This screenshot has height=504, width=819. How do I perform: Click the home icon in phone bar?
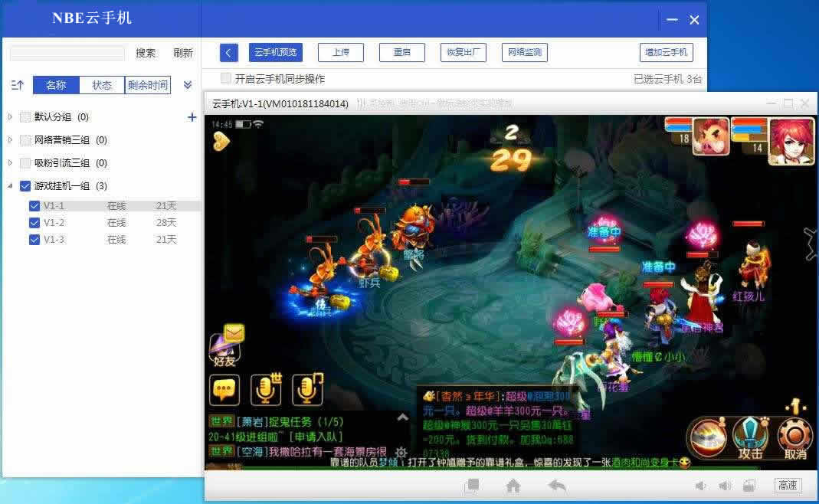click(x=513, y=486)
